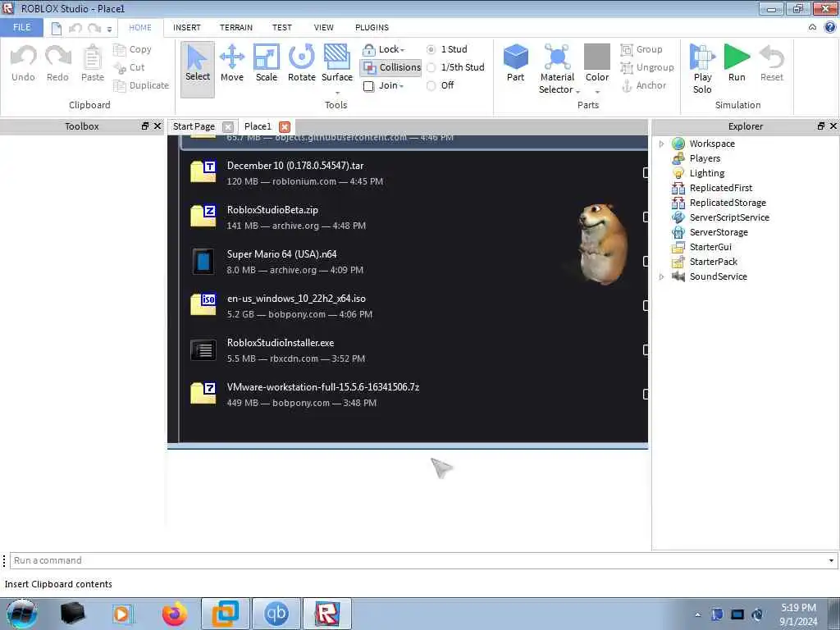Undock the Explorer panel
Viewport: 840px width, 630px height.
pos(820,126)
